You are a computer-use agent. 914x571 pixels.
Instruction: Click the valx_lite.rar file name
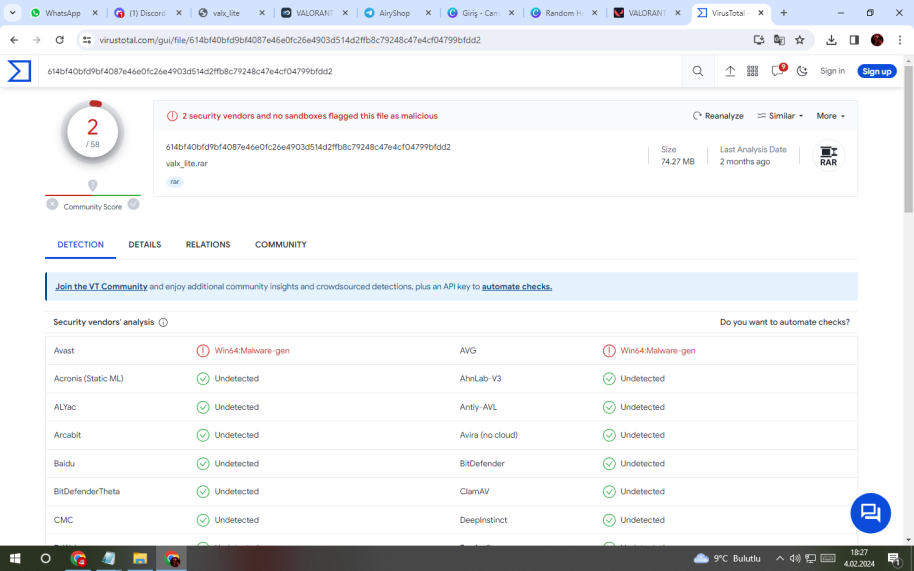187,164
